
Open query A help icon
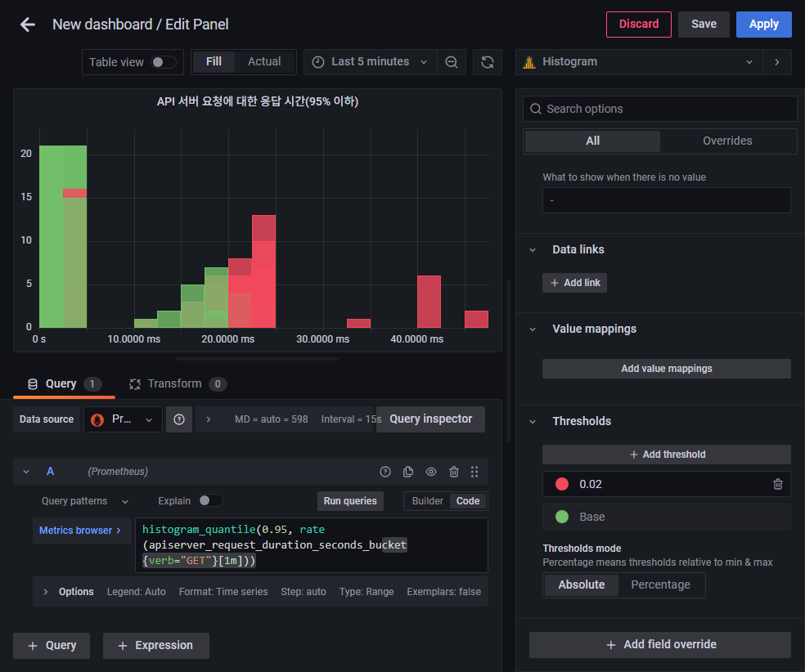click(385, 472)
